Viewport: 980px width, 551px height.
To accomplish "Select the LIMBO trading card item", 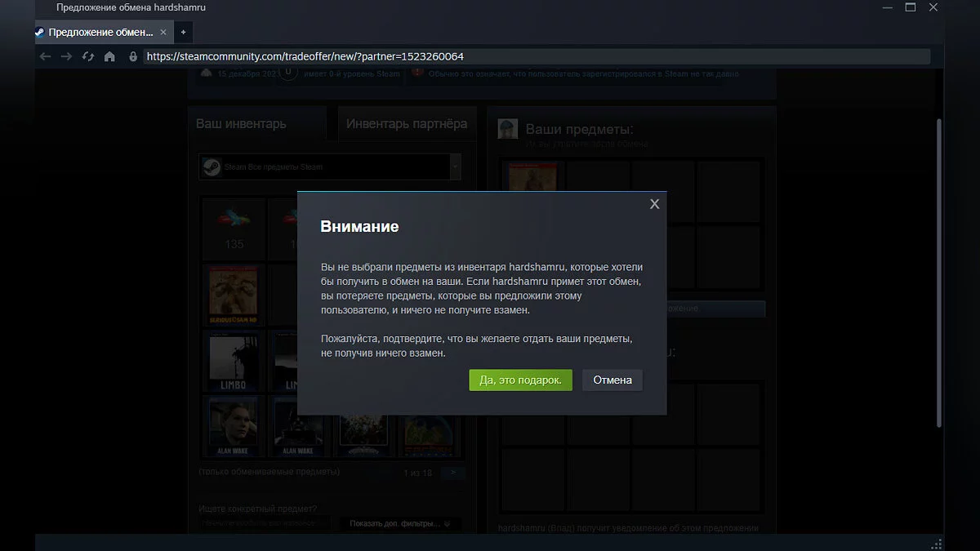I will click(x=234, y=361).
